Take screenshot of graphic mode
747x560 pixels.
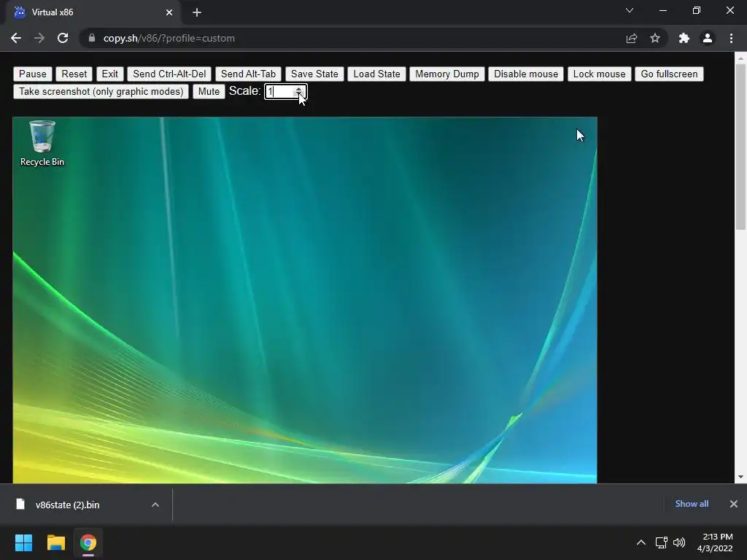tap(101, 91)
